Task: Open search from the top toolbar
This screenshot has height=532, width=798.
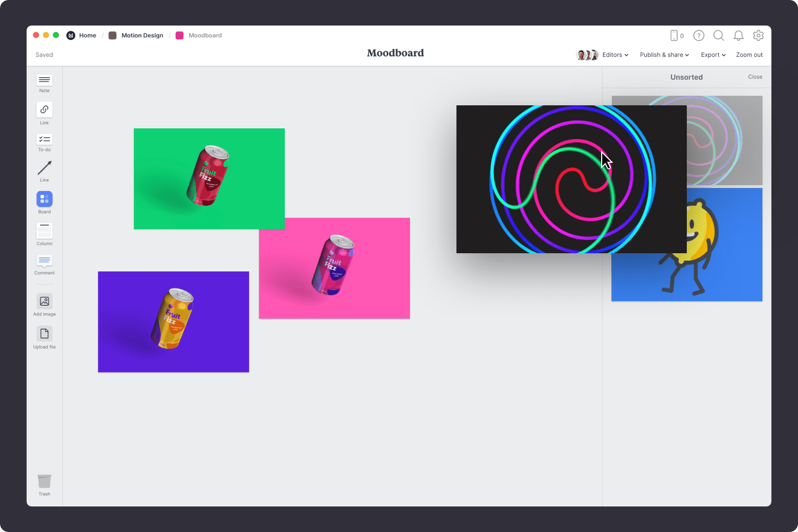Action: [x=719, y=36]
